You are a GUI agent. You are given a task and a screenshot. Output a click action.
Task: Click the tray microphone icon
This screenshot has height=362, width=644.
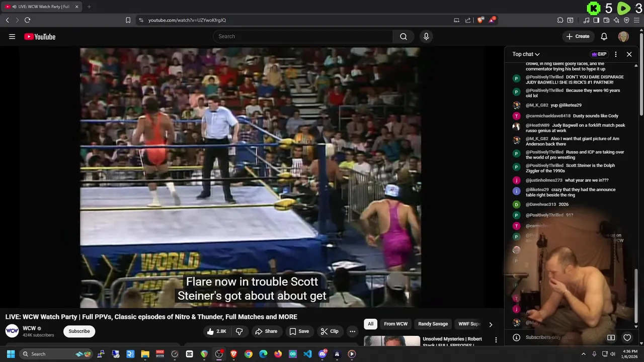tap(594, 354)
